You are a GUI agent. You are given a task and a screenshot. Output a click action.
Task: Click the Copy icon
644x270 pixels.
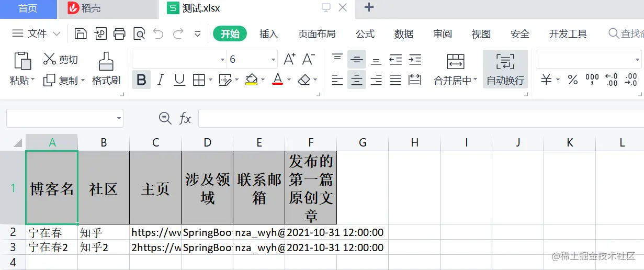pyautogui.click(x=49, y=80)
